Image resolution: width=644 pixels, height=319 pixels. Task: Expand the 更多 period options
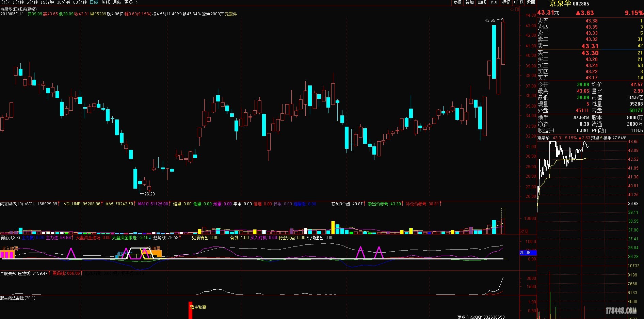[x=131, y=2]
